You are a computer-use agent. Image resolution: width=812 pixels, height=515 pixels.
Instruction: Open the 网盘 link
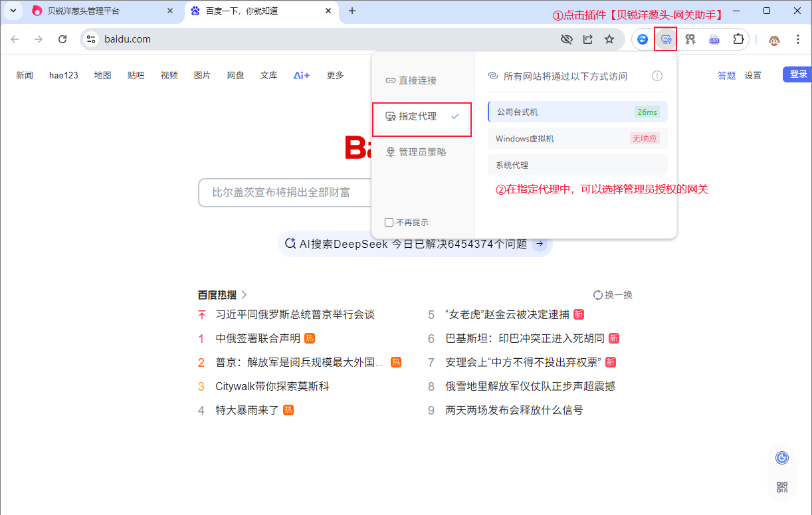(235, 76)
